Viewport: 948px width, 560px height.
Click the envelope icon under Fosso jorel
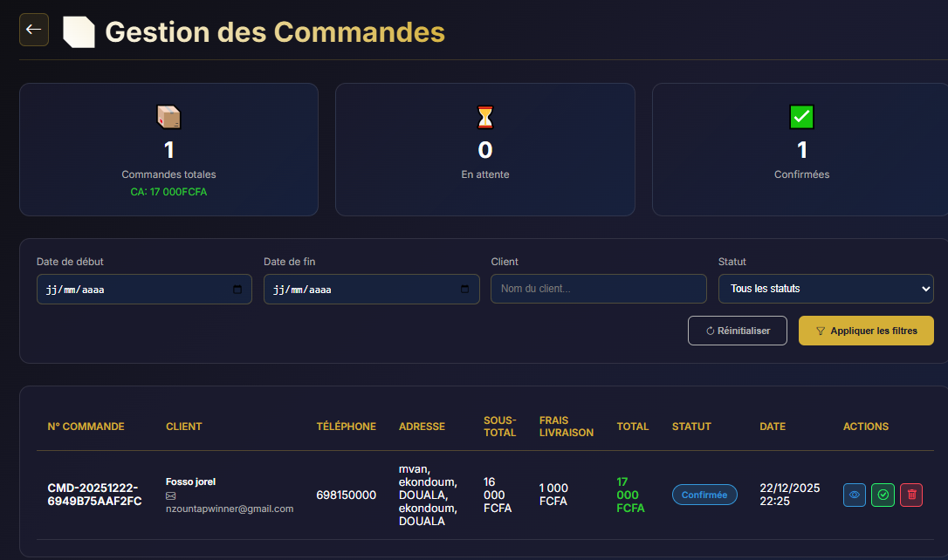point(171,495)
